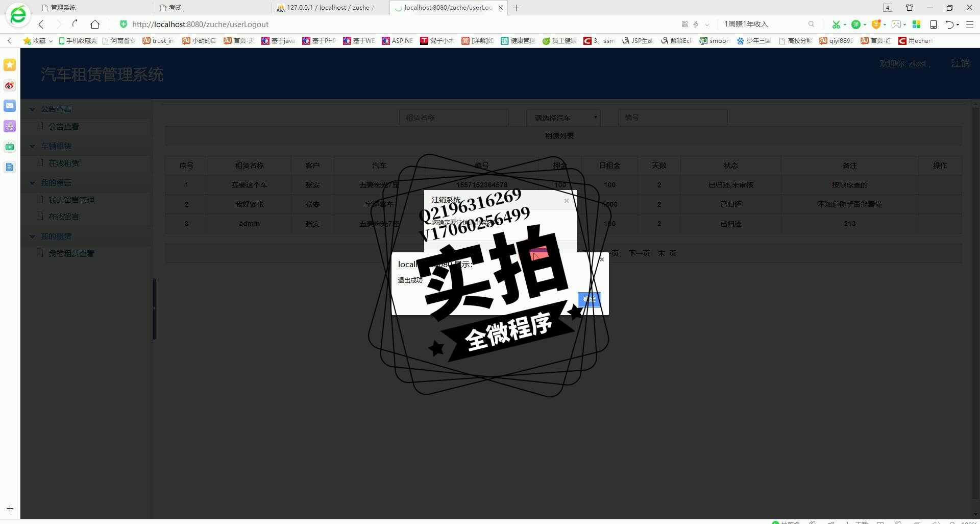980x524 pixels.
Task: Click the green security shield in address bar
Action: click(123, 24)
